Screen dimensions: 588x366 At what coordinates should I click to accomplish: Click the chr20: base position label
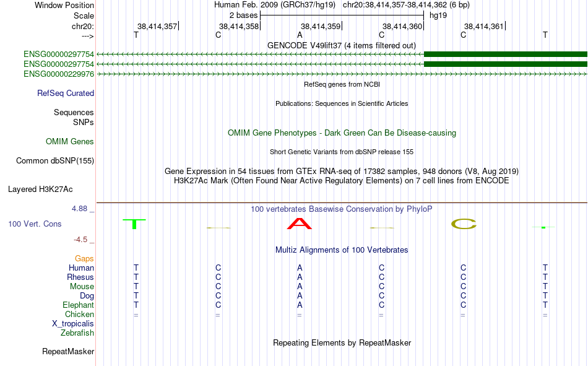(83, 26)
